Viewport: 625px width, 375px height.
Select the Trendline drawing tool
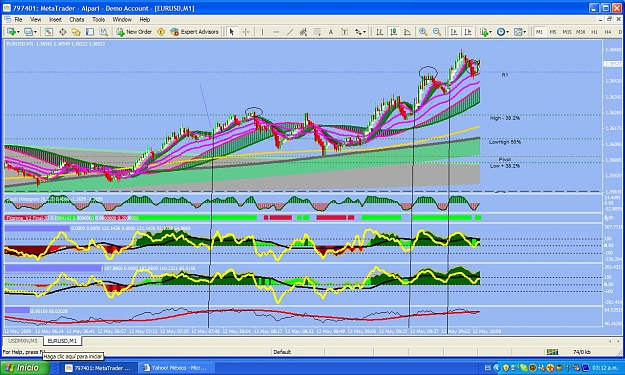point(290,32)
